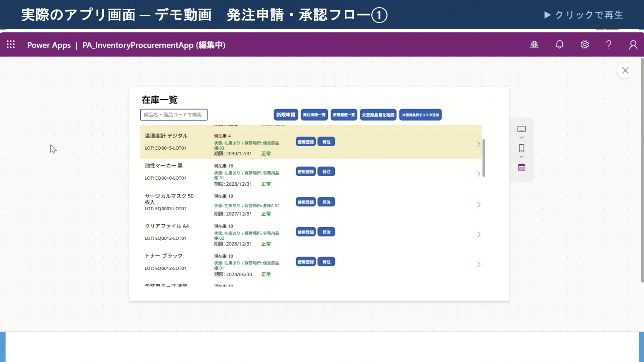Viewport: 644px width, 362px height.
Task: Expand the tablet size options chevron
Action: 521,137
